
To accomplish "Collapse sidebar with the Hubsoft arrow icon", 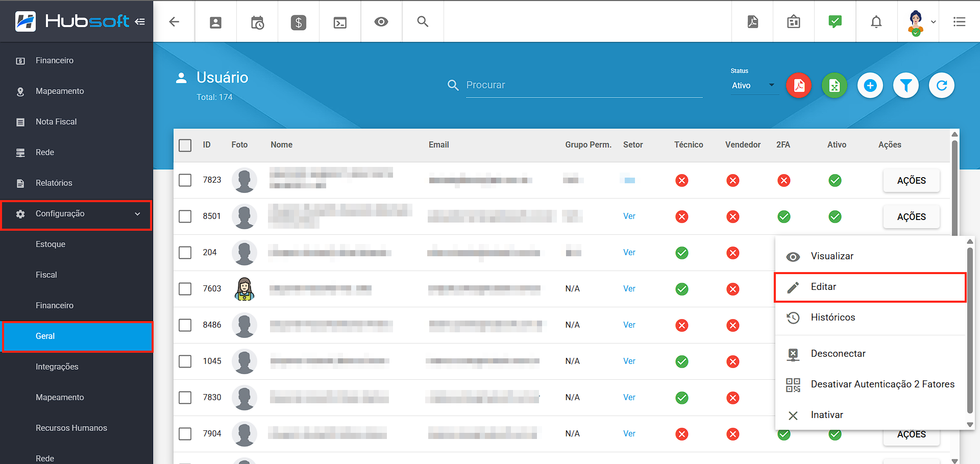I will tap(140, 21).
